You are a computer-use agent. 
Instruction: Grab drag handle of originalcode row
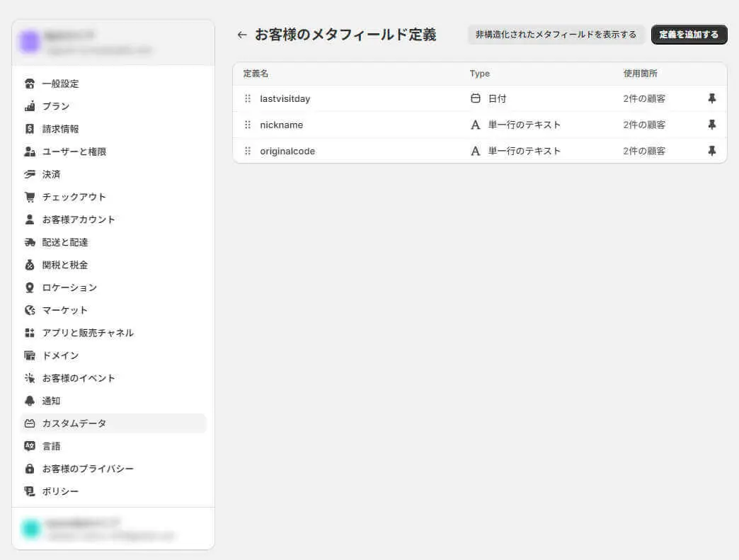tap(248, 152)
